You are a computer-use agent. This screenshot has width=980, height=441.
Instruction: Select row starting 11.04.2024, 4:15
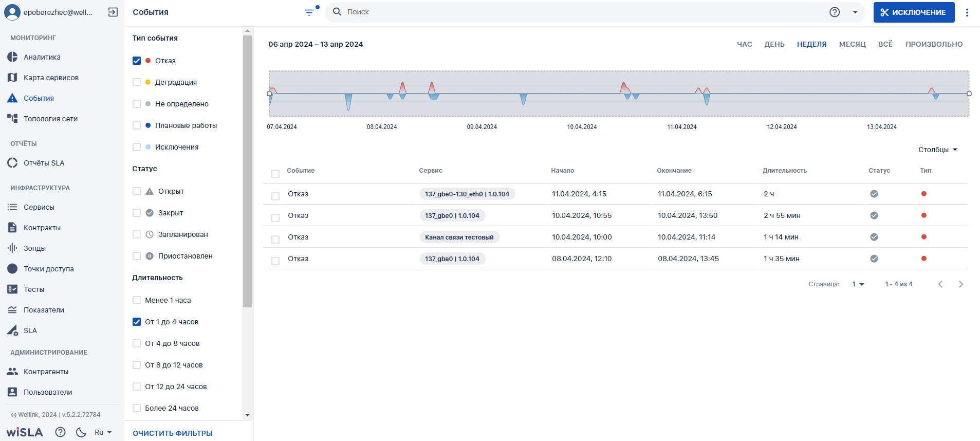275,196
